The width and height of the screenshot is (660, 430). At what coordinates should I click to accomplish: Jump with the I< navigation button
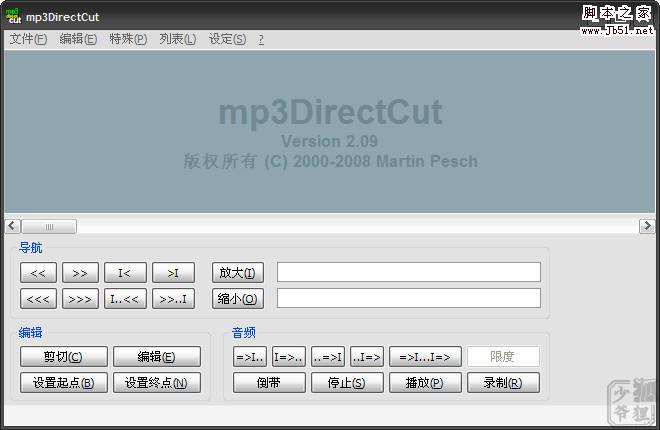tap(125, 273)
